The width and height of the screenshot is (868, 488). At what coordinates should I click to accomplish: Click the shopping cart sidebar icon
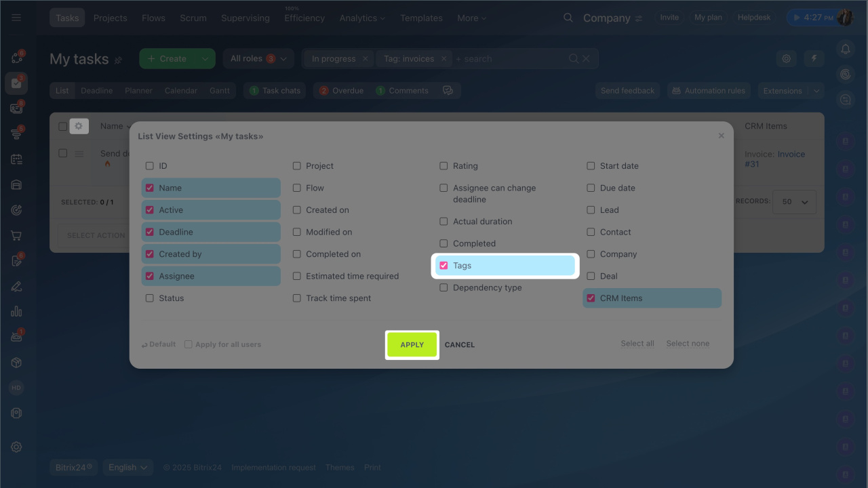click(x=16, y=236)
